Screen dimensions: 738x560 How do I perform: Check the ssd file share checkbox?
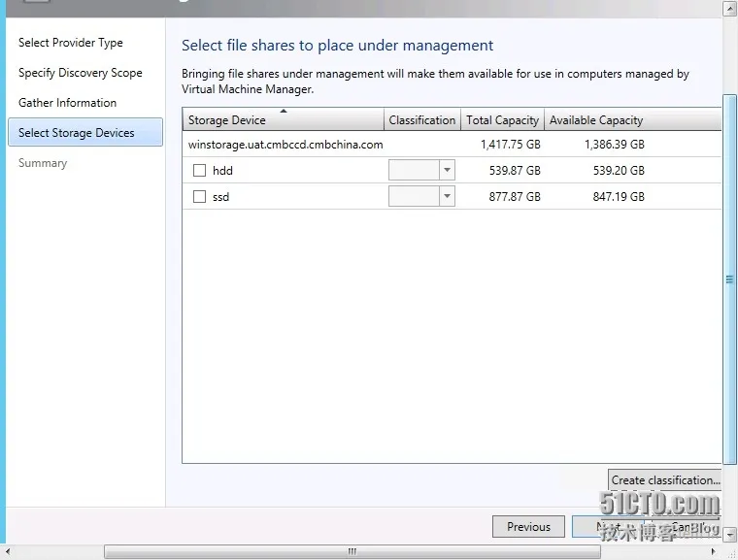[200, 197]
